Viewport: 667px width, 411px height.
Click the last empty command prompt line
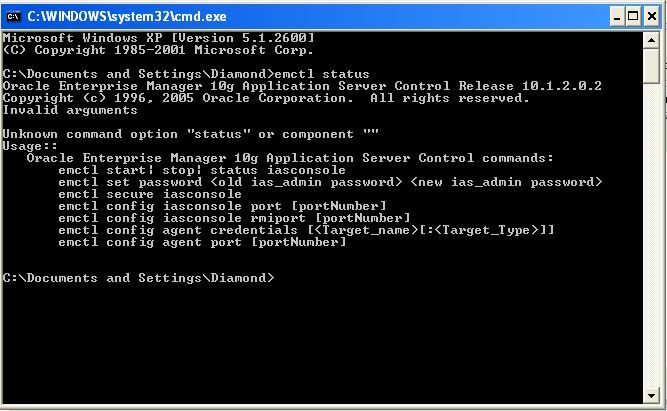[x=138, y=278]
